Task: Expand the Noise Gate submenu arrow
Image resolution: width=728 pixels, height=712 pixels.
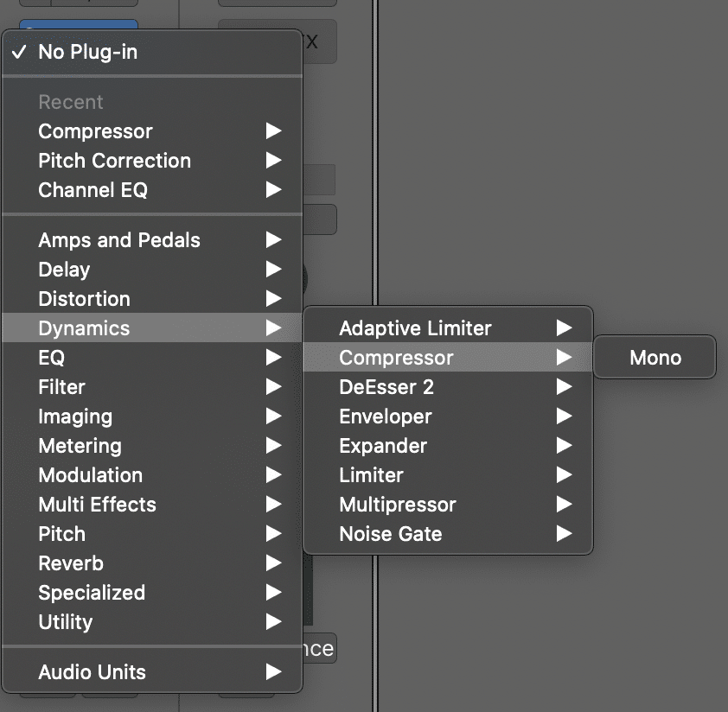Action: tap(564, 534)
